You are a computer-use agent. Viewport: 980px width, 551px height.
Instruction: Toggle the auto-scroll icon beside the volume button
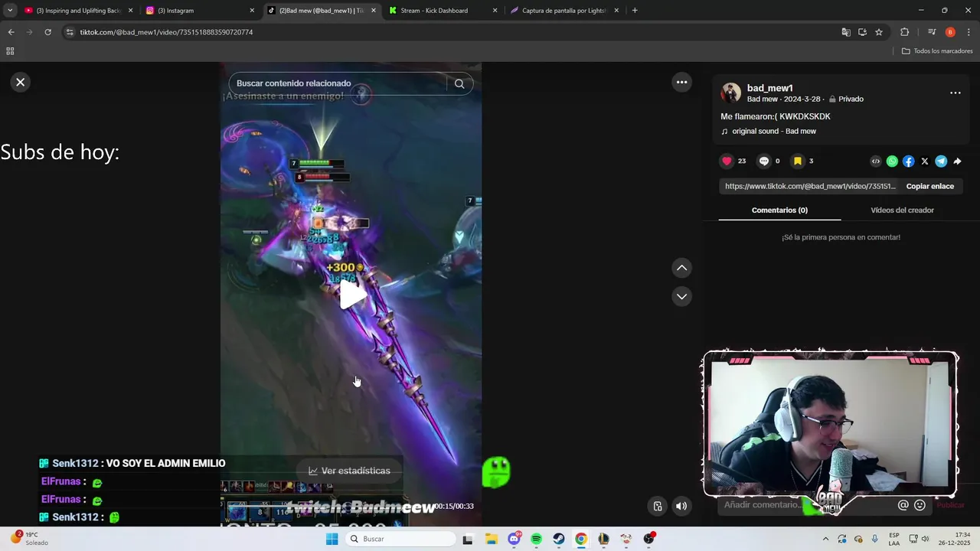point(657,506)
